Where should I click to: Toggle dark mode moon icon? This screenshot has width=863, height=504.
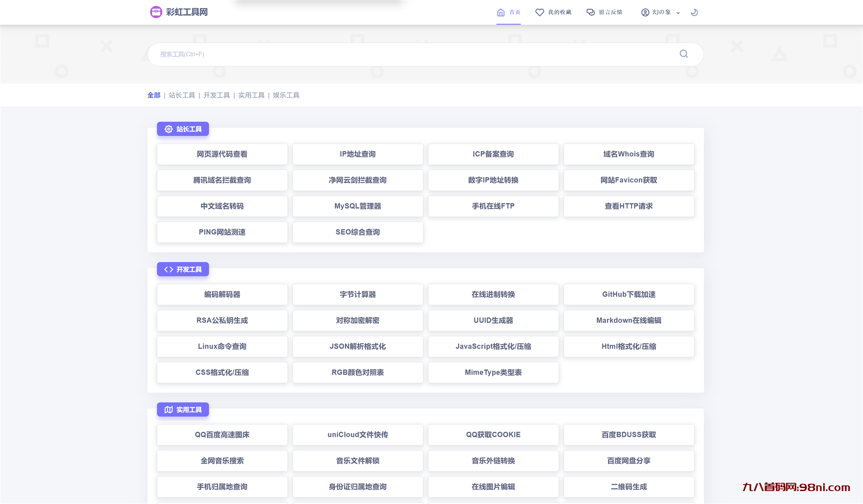pos(694,13)
